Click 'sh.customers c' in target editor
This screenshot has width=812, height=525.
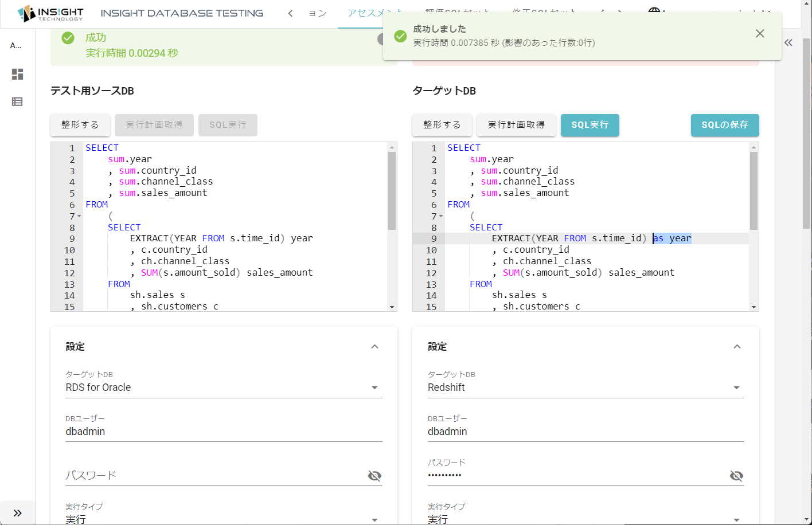(541, 307)
